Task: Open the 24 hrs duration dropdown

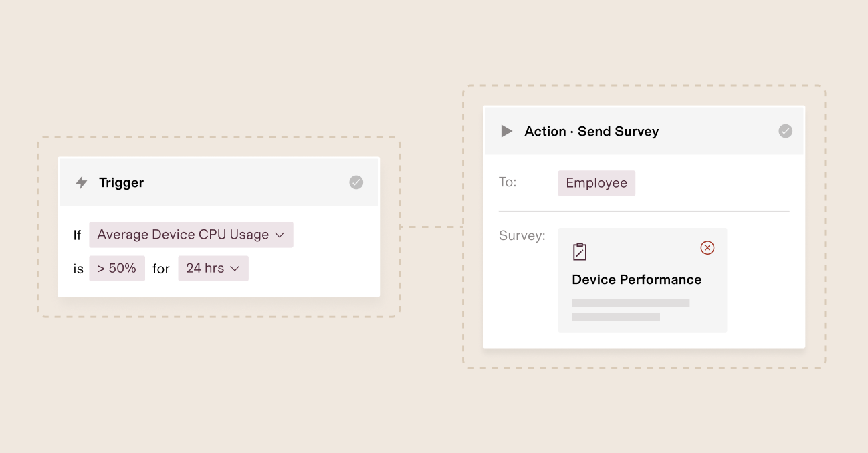Action: (x=213, y=269)
